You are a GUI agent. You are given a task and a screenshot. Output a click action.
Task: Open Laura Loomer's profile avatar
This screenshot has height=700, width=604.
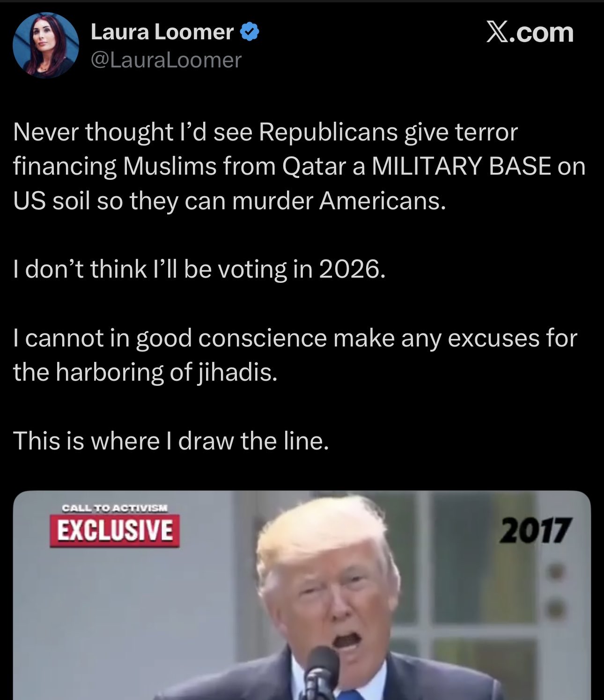[x=45, y=45]
